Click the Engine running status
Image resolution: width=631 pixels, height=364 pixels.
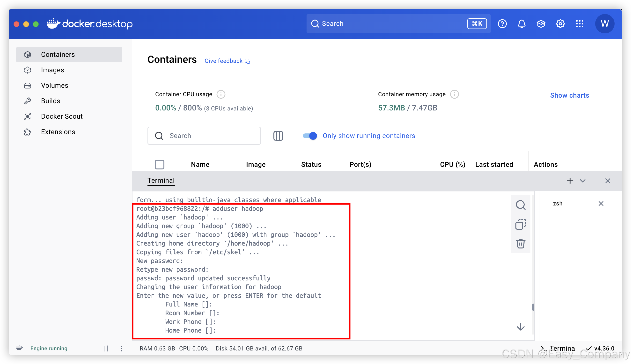[x=49, y=349]
